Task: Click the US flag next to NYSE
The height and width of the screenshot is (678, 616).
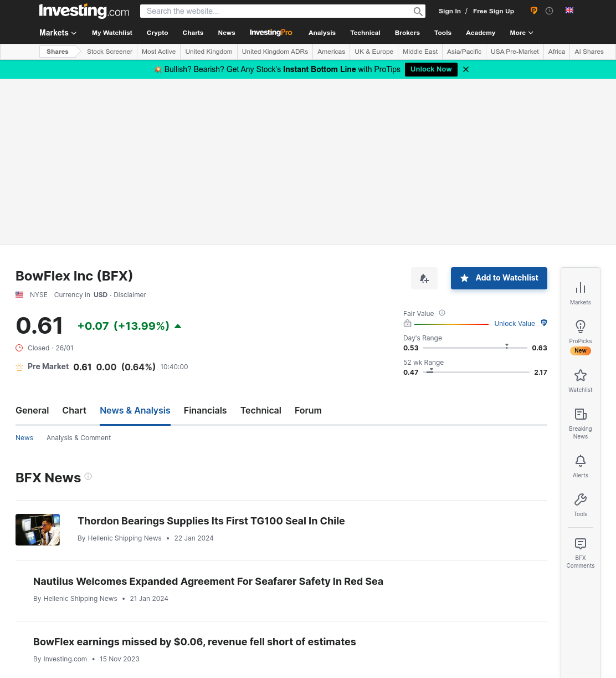Action: [x=19, y=295]
